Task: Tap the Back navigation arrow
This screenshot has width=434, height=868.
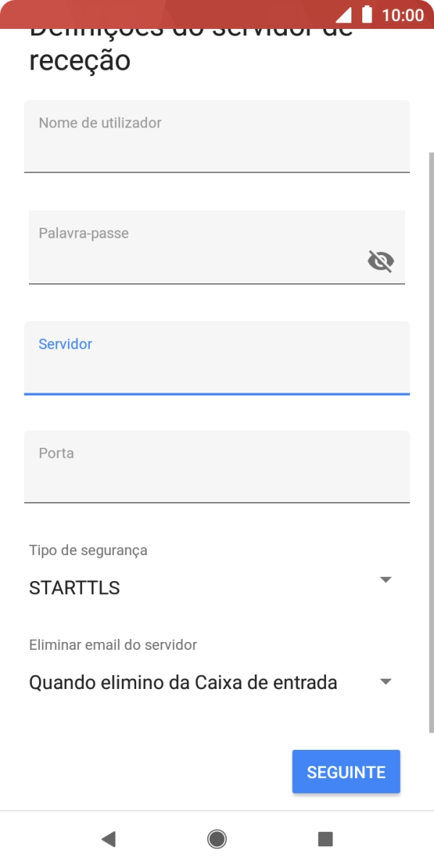Action: click(108, 838)
